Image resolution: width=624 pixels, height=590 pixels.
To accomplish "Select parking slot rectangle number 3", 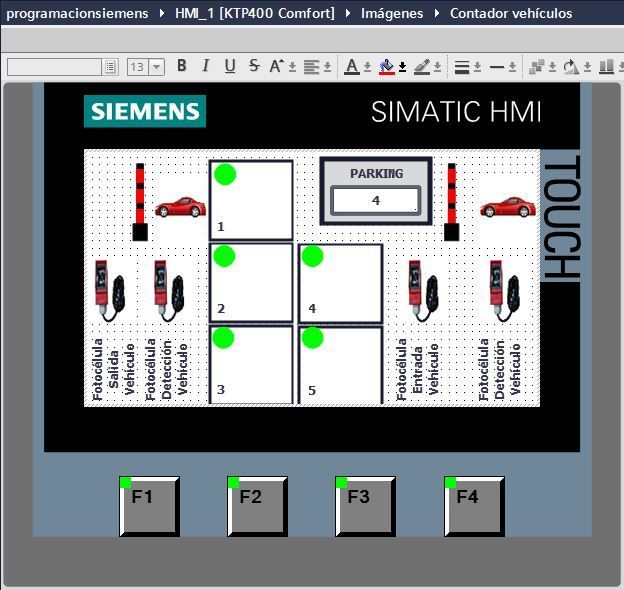I will coord(251,365).
